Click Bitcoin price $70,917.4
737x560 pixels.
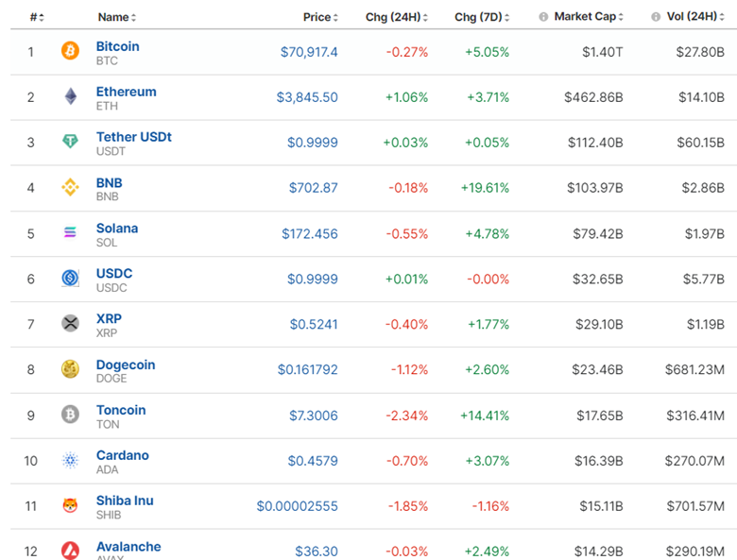309,52
